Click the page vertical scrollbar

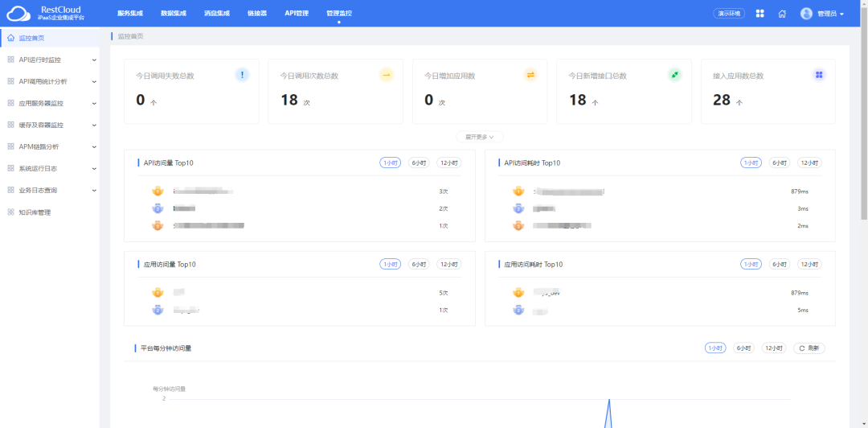click(x=864, y=121)
